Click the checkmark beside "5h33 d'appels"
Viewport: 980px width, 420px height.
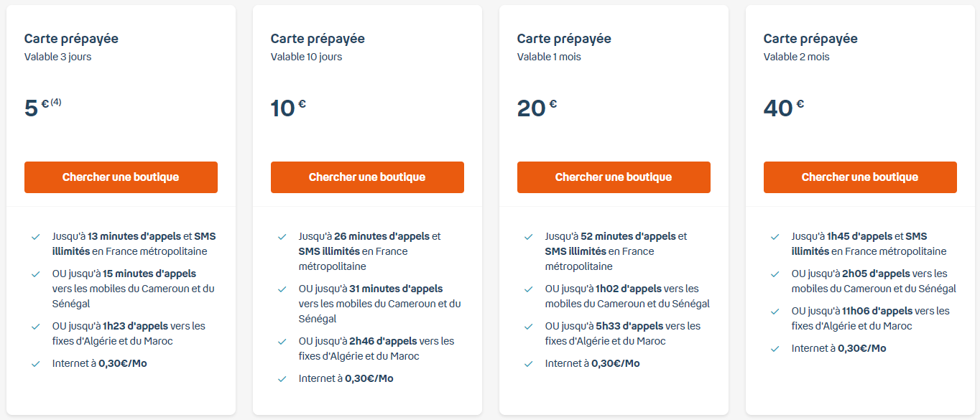click(529, 326)
